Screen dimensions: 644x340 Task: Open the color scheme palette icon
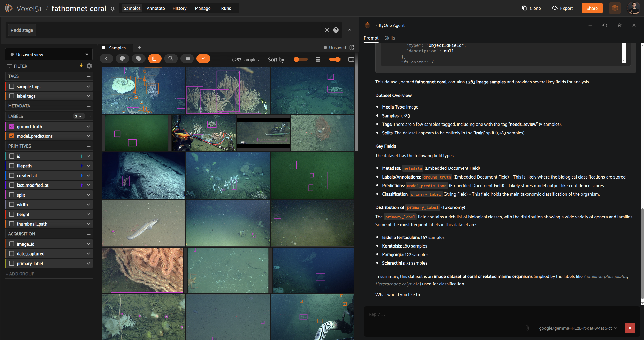click(123, 59)
